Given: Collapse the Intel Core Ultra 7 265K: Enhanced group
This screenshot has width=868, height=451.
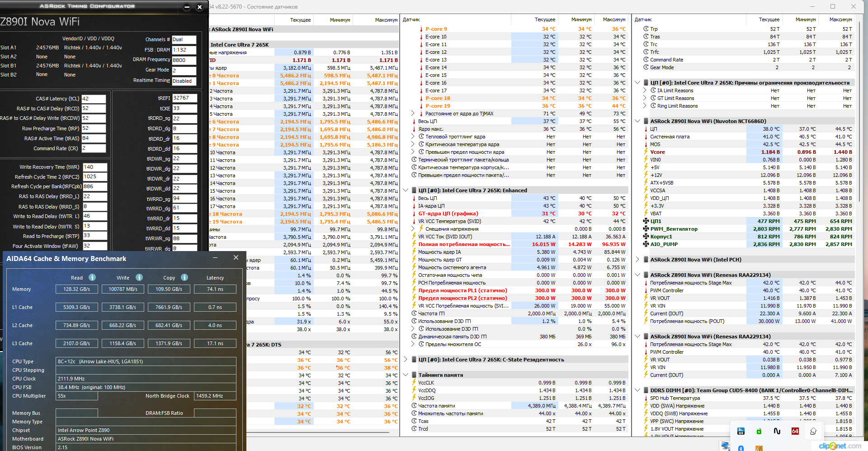Looking at the screenshot, I should tap(406, 190).
